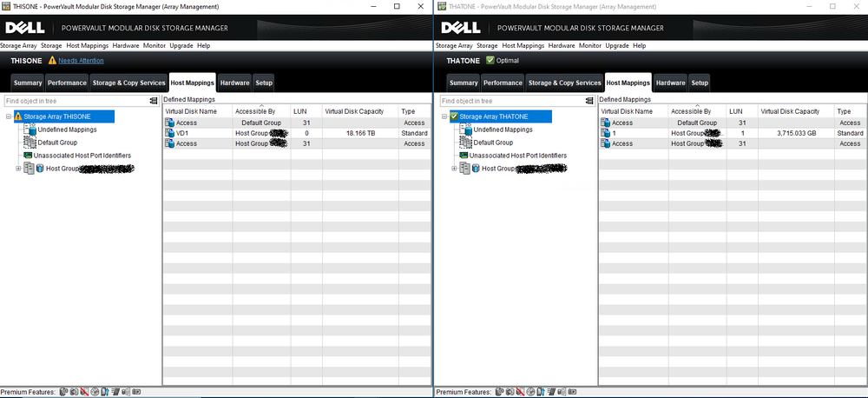This screenshot has width=868, height=398.
Task: Sort by Virtual Disk Capacity column in THATONE
Action: tap(796, 111)
